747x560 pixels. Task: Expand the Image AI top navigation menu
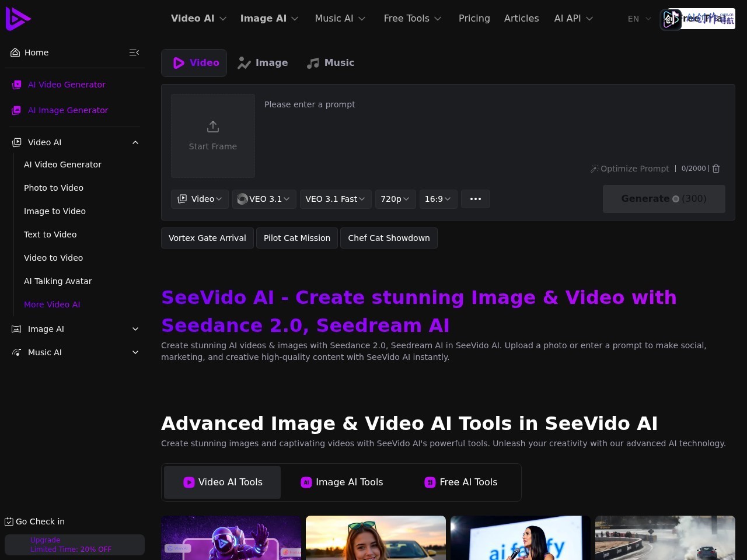click(269, 19)
